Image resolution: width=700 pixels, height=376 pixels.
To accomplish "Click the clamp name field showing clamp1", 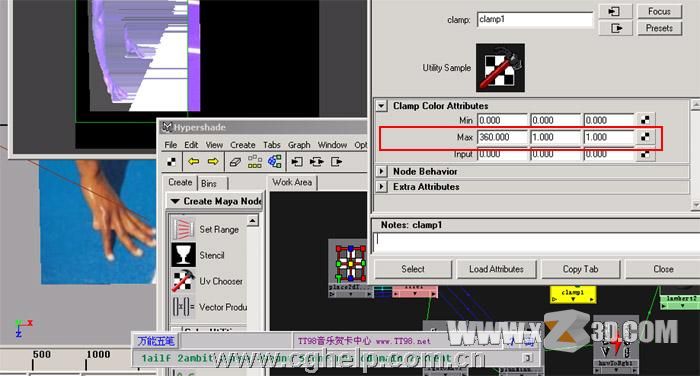I will point(535,20).
